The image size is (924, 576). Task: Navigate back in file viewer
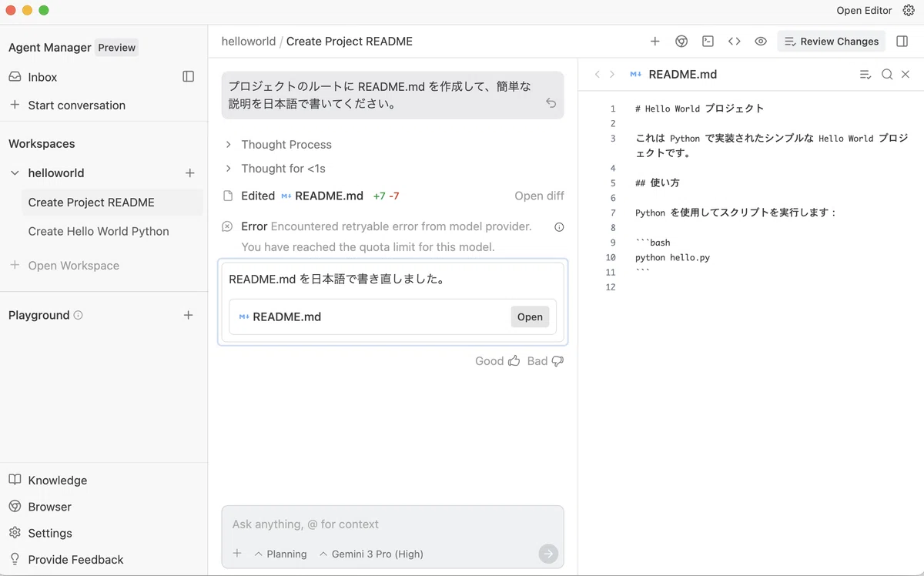pos(597,74)
